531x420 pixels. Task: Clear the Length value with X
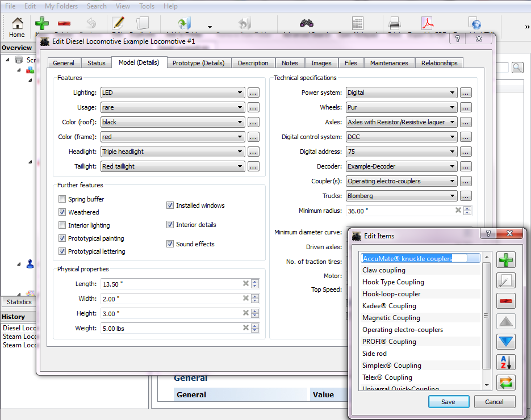(246, 284)
